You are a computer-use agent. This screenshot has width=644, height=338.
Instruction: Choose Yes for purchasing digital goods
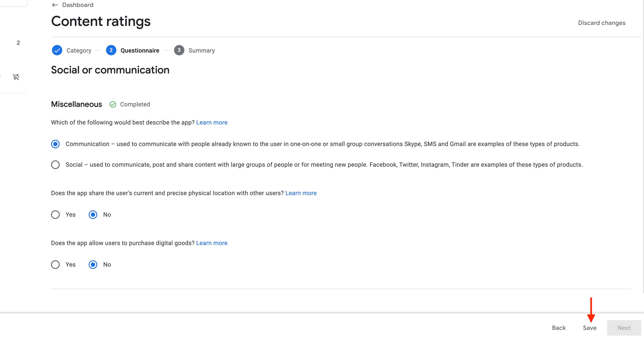coord(55,265)
